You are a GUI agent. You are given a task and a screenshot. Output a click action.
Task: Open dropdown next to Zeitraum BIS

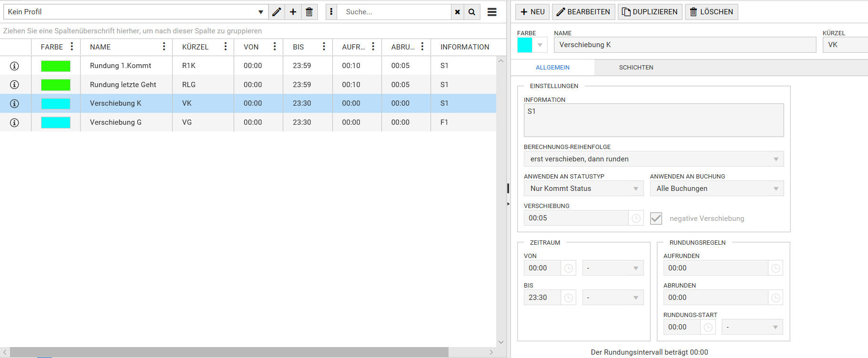point(613,298)
